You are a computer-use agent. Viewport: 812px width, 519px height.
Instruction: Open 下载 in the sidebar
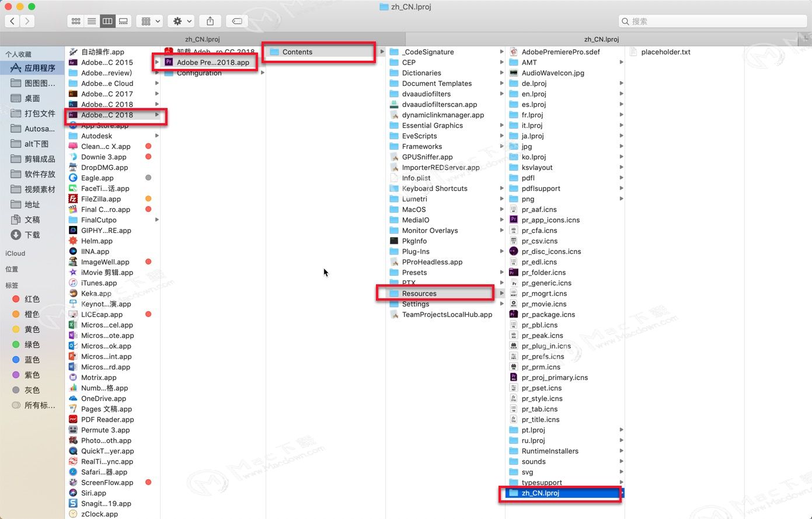pyautogui.click(x=32, y=235)
